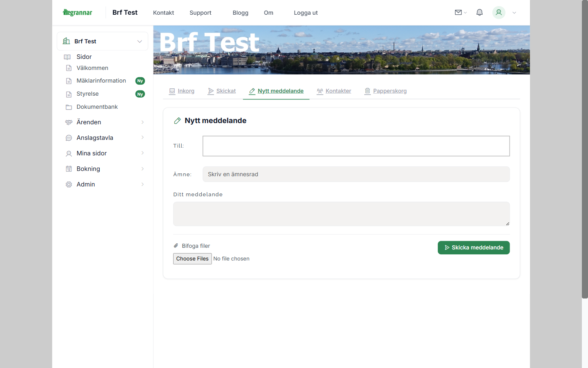Viewport: 588px width, 368px height.
Task: Open the user account dropdown chevron
Action: [514, 13]
